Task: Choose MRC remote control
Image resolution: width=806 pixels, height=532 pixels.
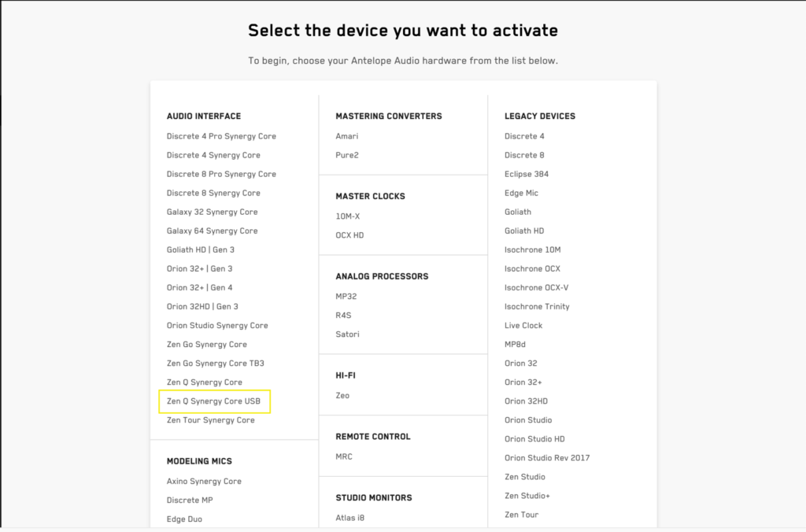Action: click(344, 457)
